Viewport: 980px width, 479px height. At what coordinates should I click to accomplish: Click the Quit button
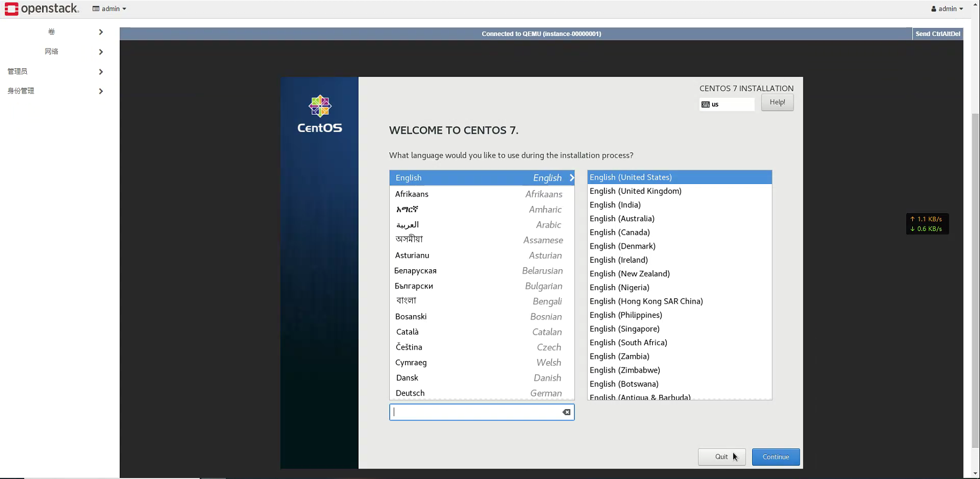coord(721,457)
